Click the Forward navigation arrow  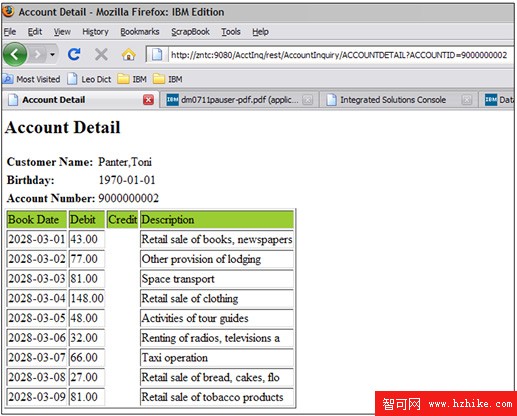(x=38, y=54)
